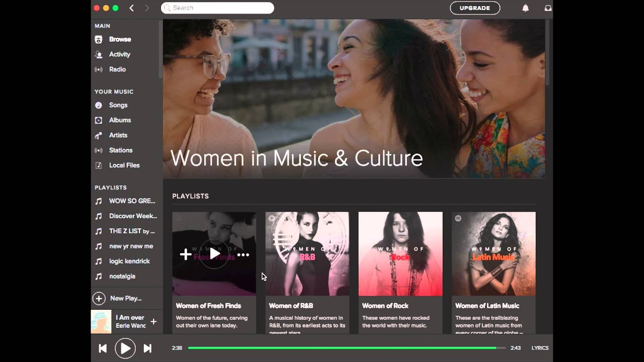Click the macOS green zoom window button
Image resolution: width=644 pixels, height=362 pixels.
115,8
